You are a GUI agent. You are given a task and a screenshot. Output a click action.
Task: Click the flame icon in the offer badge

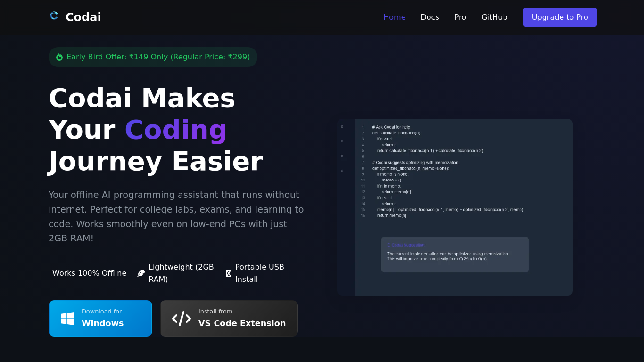59,57
